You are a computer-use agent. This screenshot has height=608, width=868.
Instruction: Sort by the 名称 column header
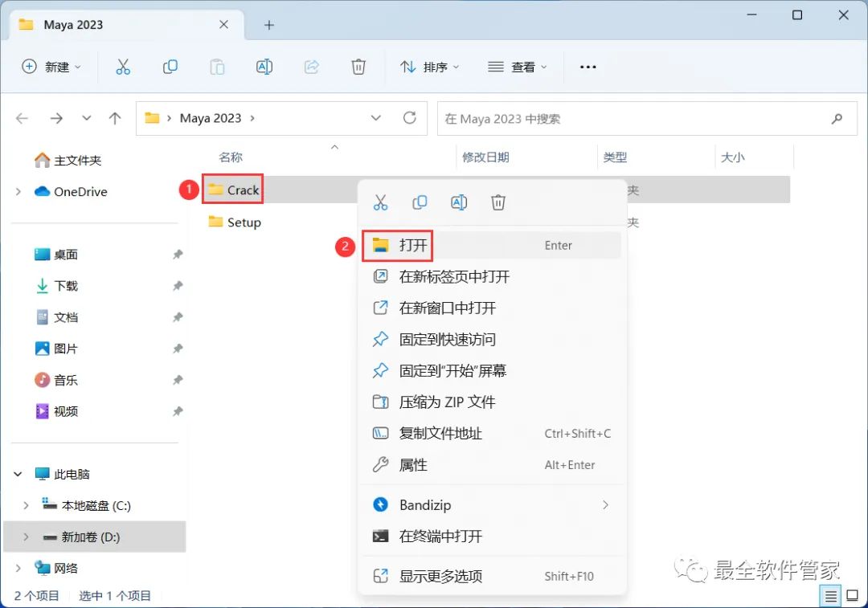[231, 157]
